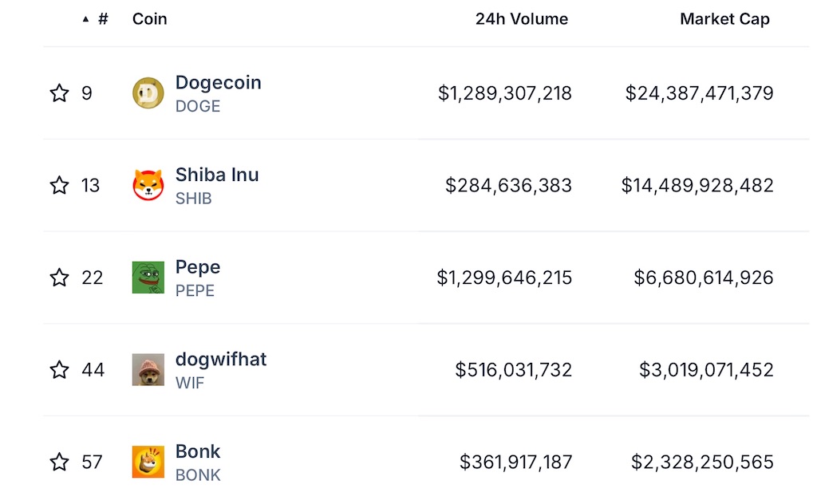Open the Pepe name link
The height and width of the screenshot is (504, 817).
(x=198, y=267)
